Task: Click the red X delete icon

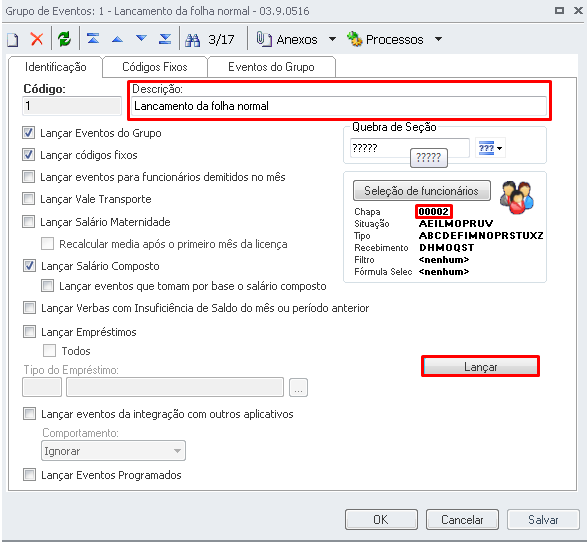Action: pyautogui.click(x=37, y=39)
